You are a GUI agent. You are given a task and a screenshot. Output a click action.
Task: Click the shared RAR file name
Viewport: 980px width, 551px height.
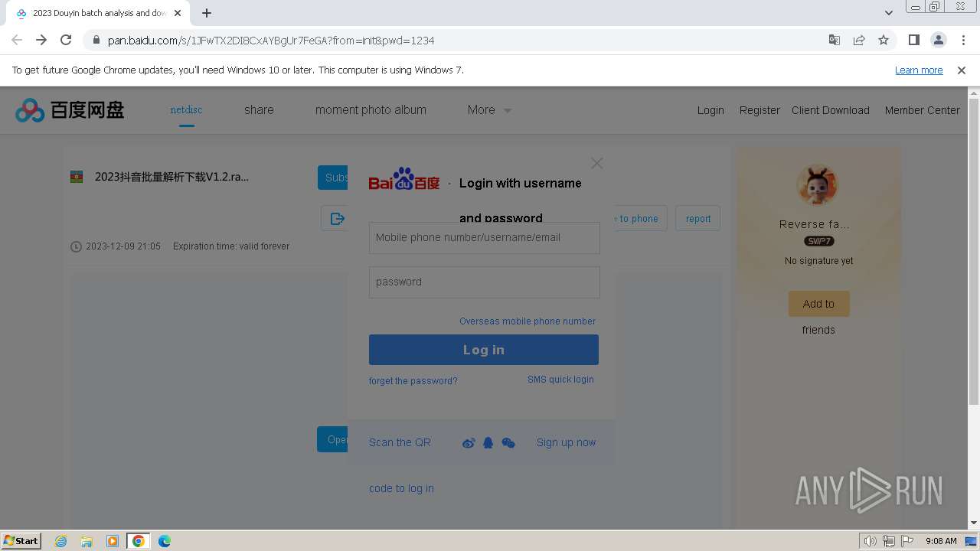171,177
